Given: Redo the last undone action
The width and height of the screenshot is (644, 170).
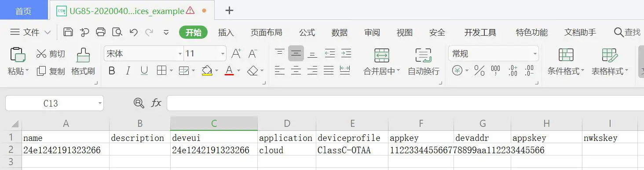Looking at the screenshot, I should [149, 32].
